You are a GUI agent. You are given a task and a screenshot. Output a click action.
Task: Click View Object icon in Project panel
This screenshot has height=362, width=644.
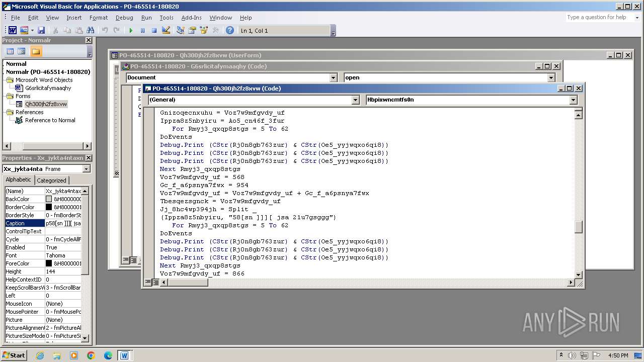pos(22,51)
